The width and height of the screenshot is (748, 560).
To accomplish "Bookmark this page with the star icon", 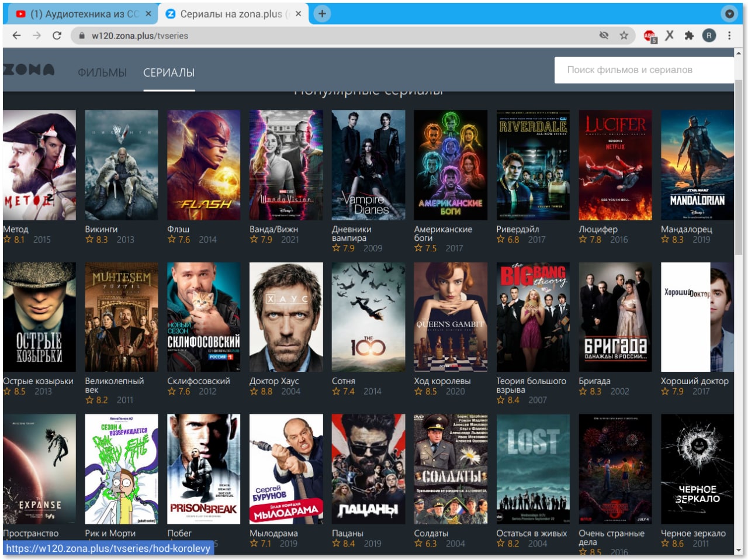I will coord(624,36).
